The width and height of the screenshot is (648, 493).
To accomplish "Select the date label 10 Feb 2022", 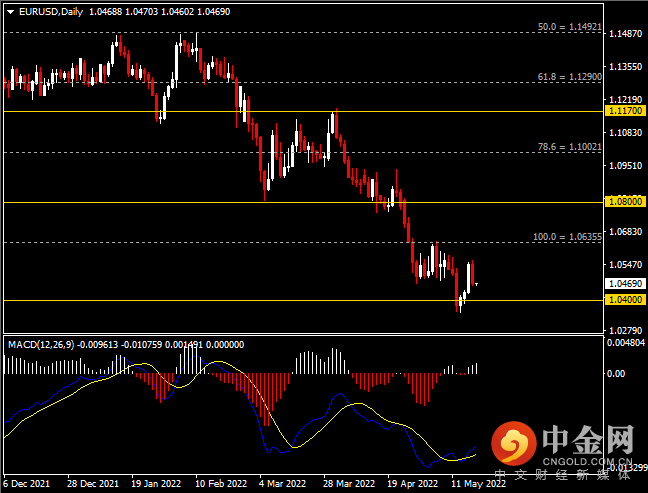I will (221, 483).
